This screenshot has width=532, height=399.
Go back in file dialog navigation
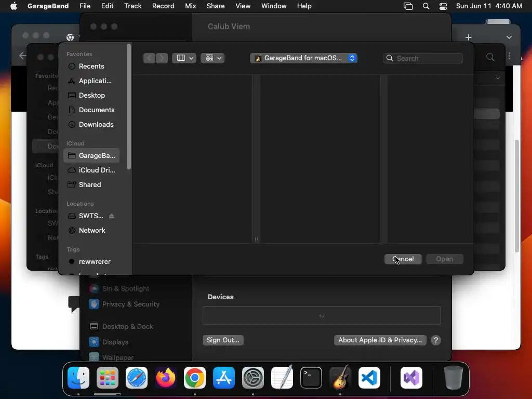pyautogui.click(x=149, y=58)
